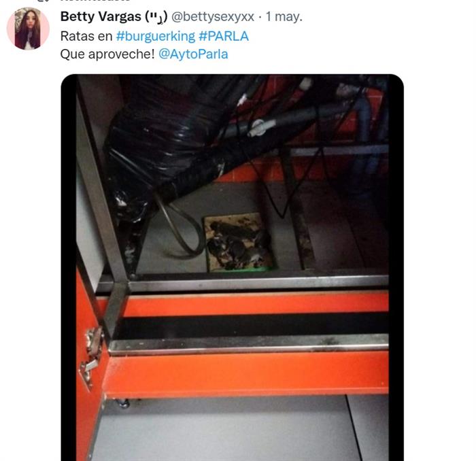Open the attached tweet photo
Viewport: 476px width, 461px height.
click(x=233, y=267)
